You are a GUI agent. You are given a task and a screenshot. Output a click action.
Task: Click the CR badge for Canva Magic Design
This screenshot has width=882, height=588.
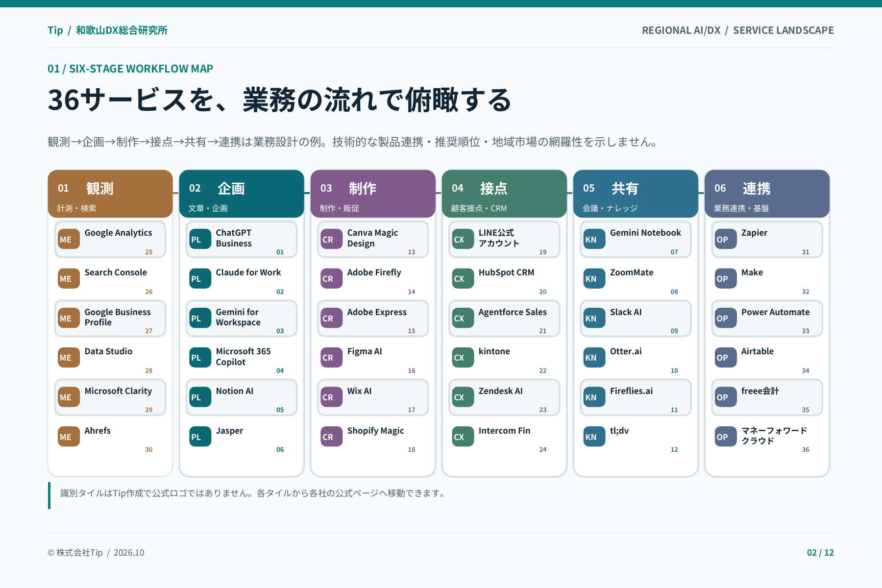click(x=331, y=239)
